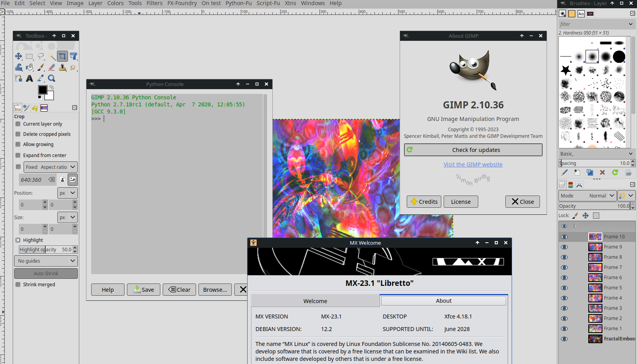Viewport: 637px width, 364px height.
Task: Select the Move tool in Toolbox
Action: click(18, 56)
